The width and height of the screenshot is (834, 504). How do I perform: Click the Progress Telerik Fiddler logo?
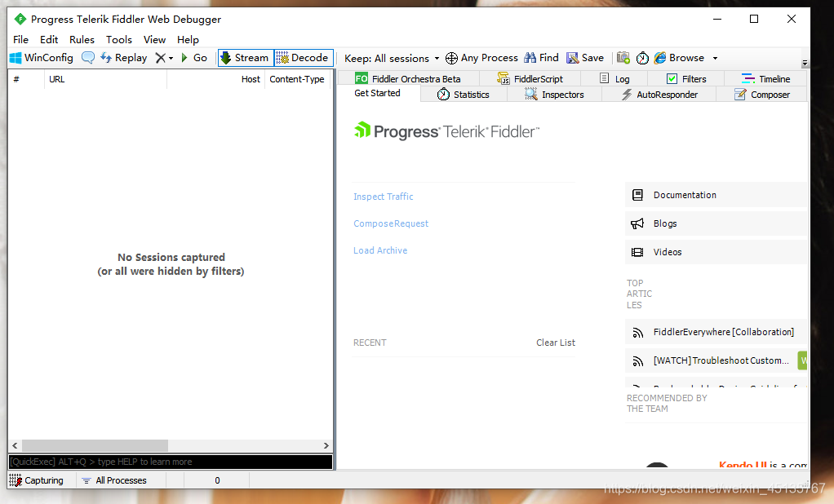click(x=446, y=130)
